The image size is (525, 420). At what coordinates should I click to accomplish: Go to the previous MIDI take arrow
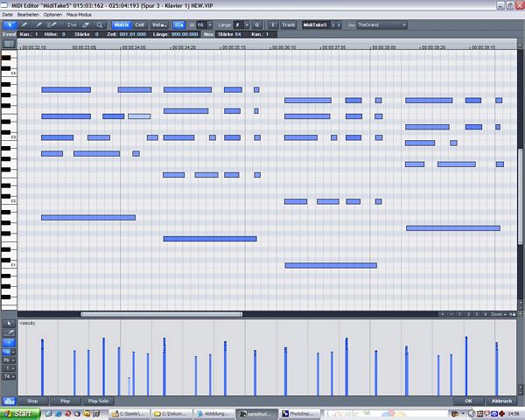[x=332, y=25]
